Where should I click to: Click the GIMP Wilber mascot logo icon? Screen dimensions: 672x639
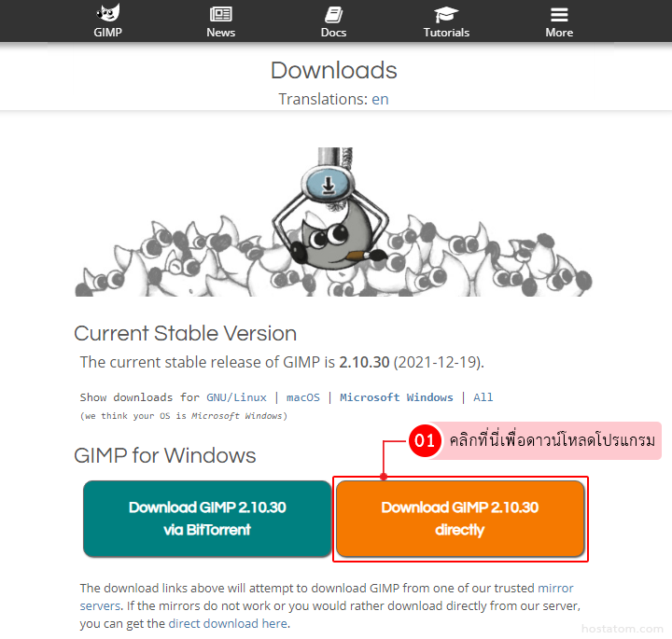point(108,13)
